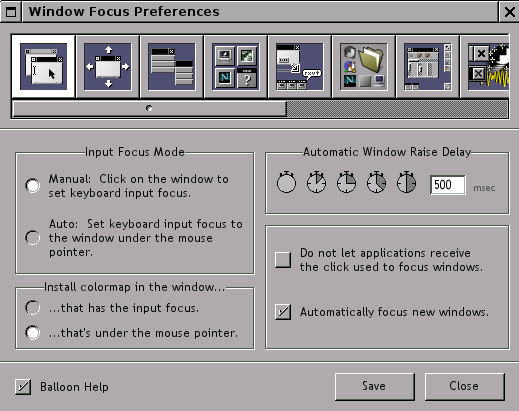Click the 'Window Focus Preferences' title text
This screenshot has height=411, width=519.
coord(124,12)
